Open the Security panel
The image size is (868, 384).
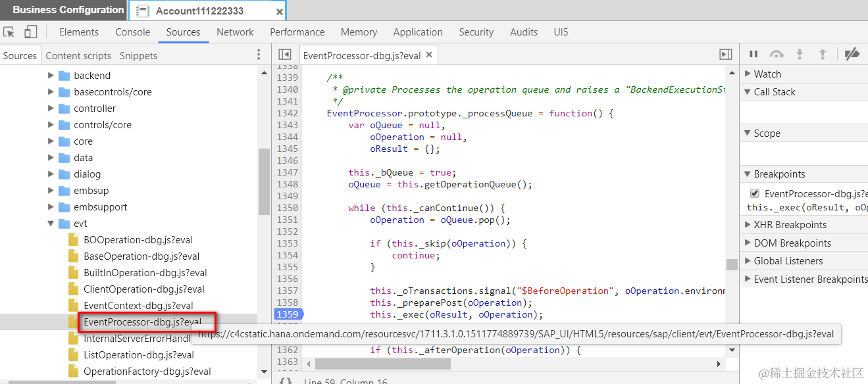tap(476, 32)
